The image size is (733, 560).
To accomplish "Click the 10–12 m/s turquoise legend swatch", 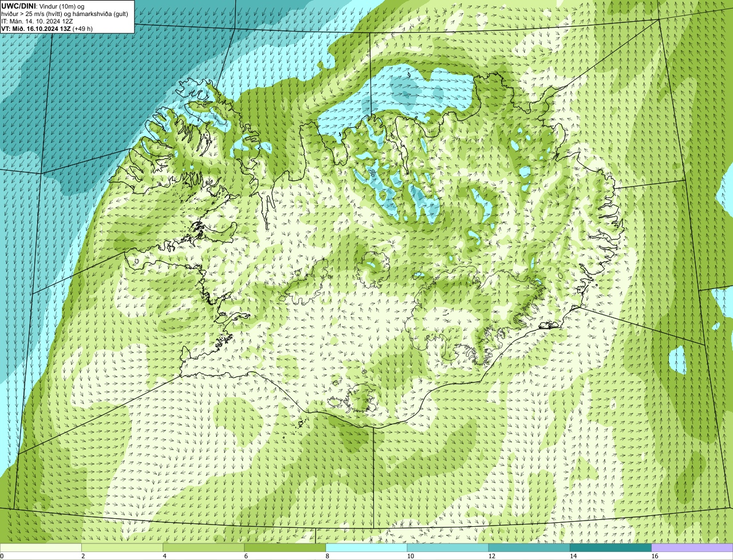I will click(448, 547).
